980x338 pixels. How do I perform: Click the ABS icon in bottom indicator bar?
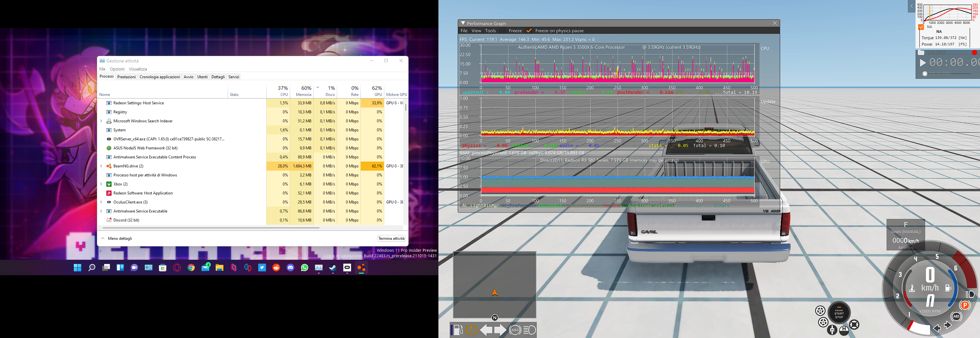515,330
